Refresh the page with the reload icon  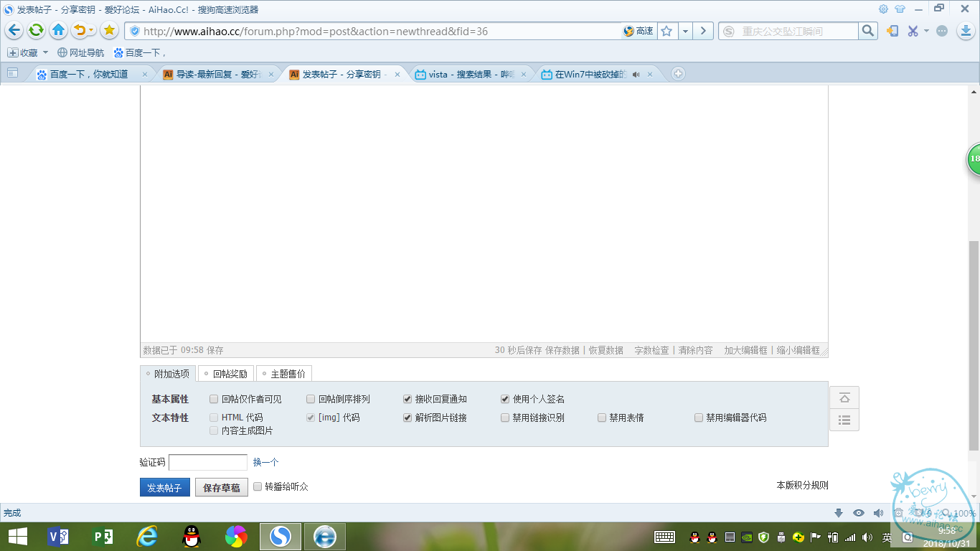(x=35, y=31)
